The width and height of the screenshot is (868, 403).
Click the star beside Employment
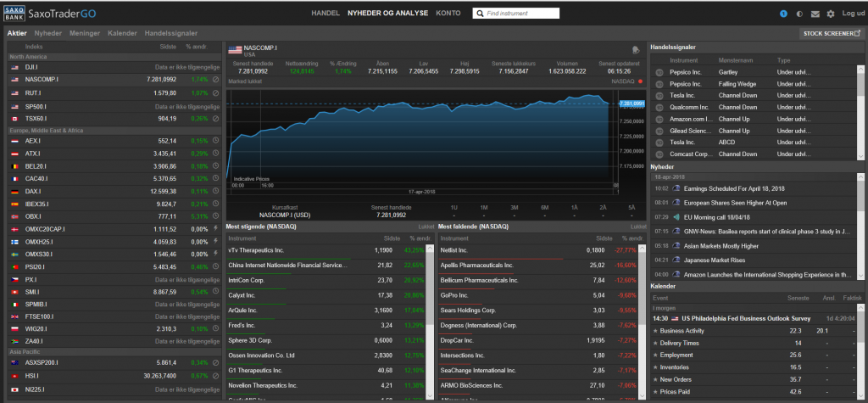pyautogui.click(x=655, y=355)
